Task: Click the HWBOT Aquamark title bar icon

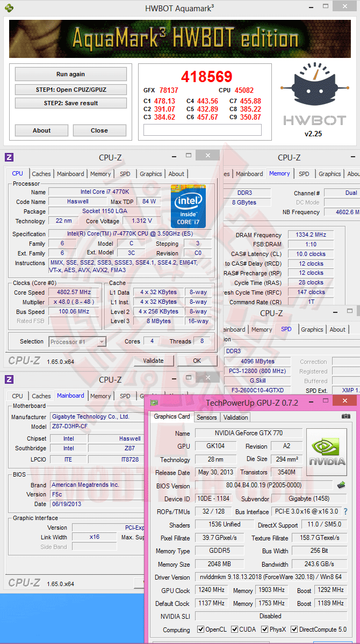Action: pos(9,8)
